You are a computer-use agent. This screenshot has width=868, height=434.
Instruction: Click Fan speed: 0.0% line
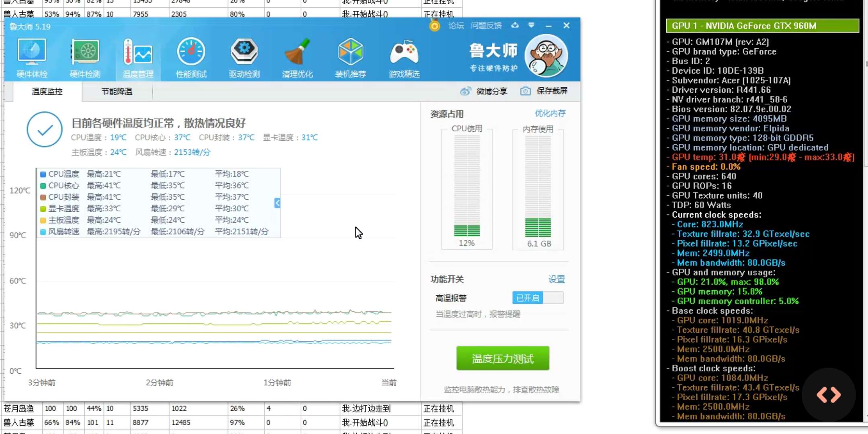coord(703,167)
